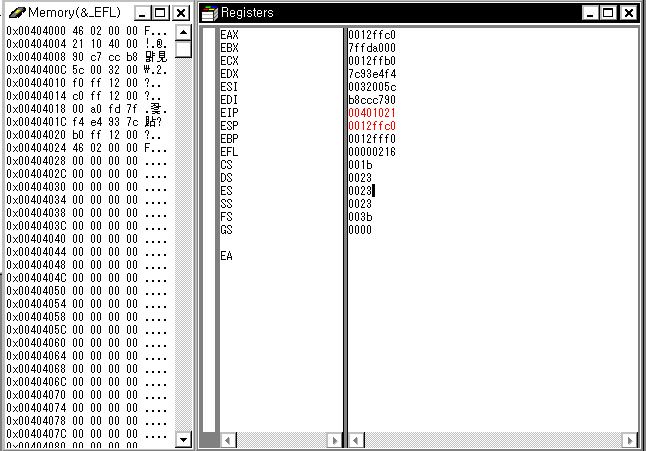Click memory address 0x00404040
This screenshot has height=451, width=646.
(36, 239)
